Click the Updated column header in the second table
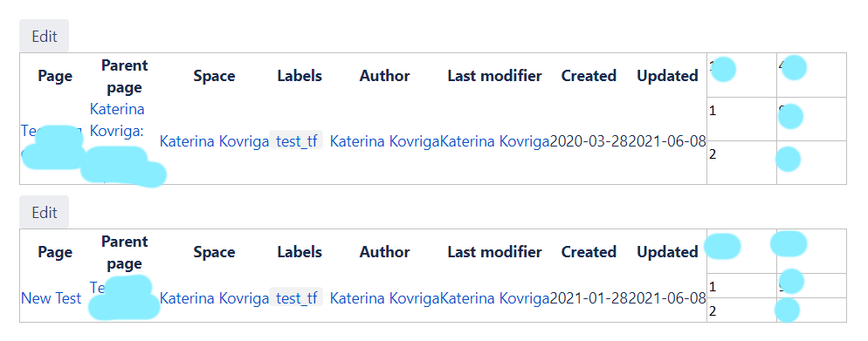Viewport: 868px width, 341px height. pyautogui.click(x=667, y=252)
